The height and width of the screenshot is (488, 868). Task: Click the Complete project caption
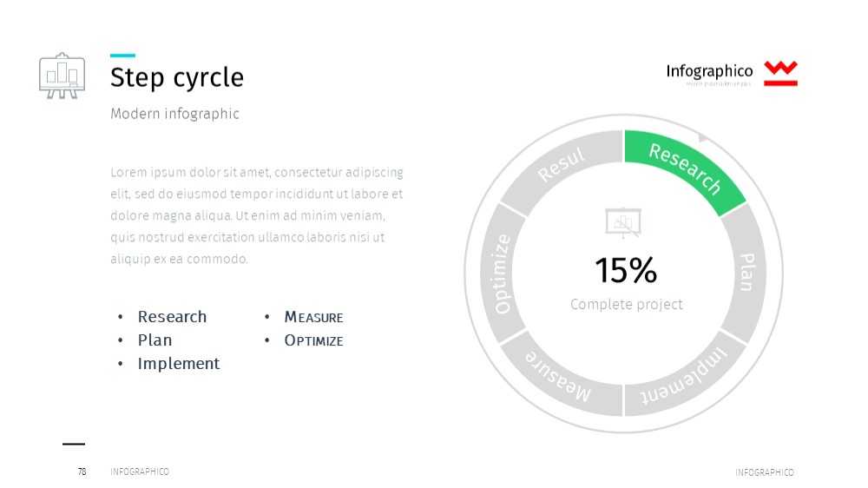tap(627, 304)
